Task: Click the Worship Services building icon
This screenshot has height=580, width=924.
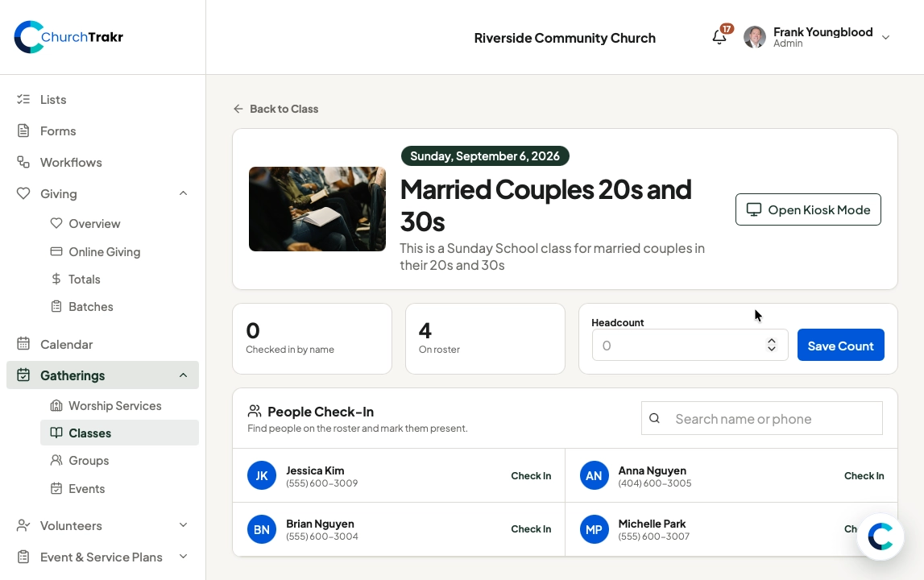Action: click(x=56, y=405)
